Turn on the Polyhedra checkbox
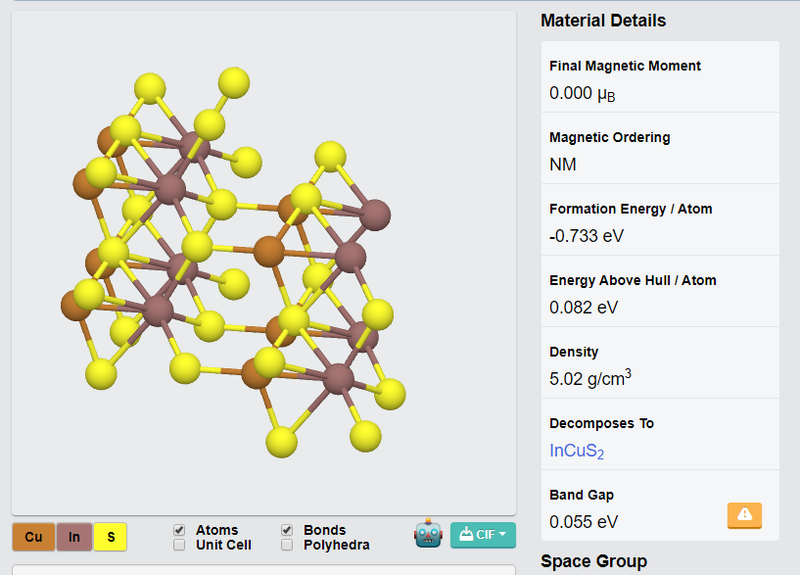This screenshot has height=575, width=800. (287, 545)
